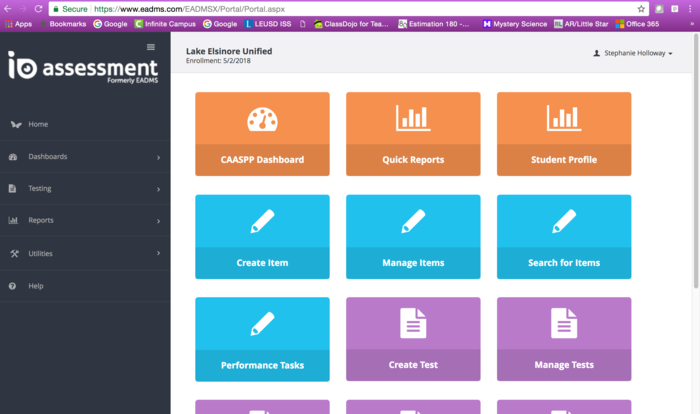Toggle the sidebar hamburger menu
Screen dimensions: 700x414
151,47
